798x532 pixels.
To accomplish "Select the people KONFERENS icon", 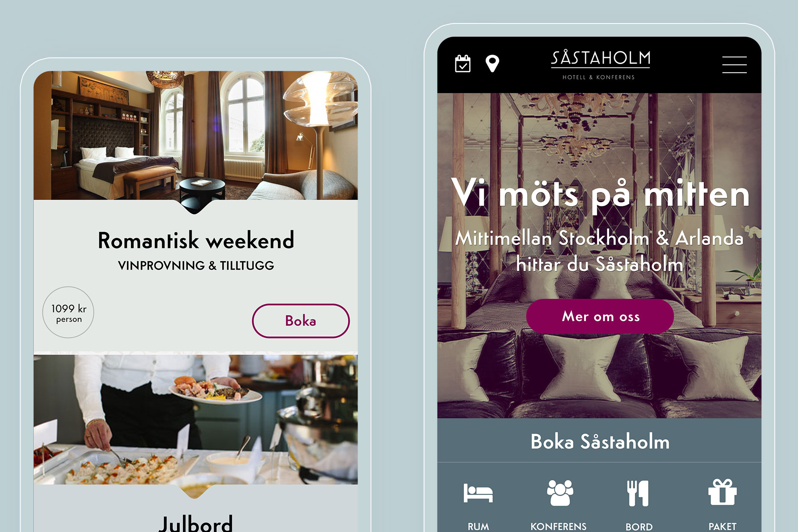I will 560,493.
